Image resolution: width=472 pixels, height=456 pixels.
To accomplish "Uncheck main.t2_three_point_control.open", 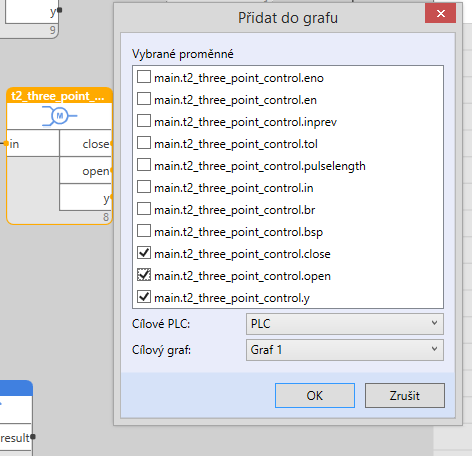I will (x=144, y=275).
